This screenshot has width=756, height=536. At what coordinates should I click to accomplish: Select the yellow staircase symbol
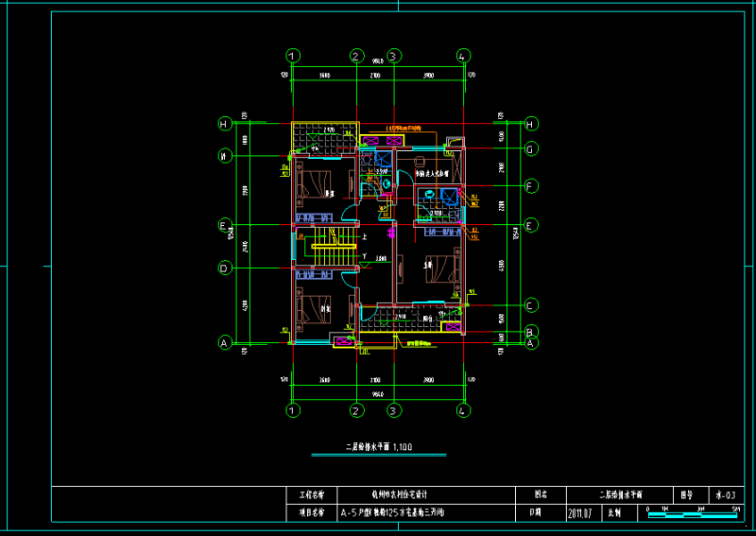[327, 251]
